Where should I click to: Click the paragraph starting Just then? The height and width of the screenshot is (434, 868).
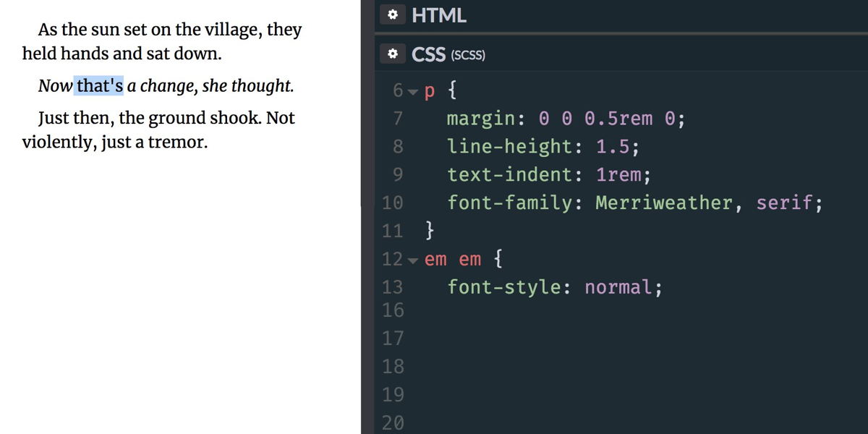(158, 129)
